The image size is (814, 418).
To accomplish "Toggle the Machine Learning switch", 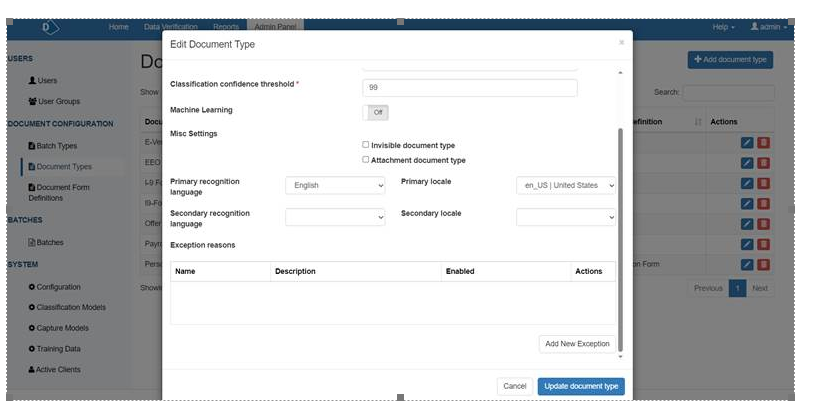I will pyautogui.click(x=375, y=113).
